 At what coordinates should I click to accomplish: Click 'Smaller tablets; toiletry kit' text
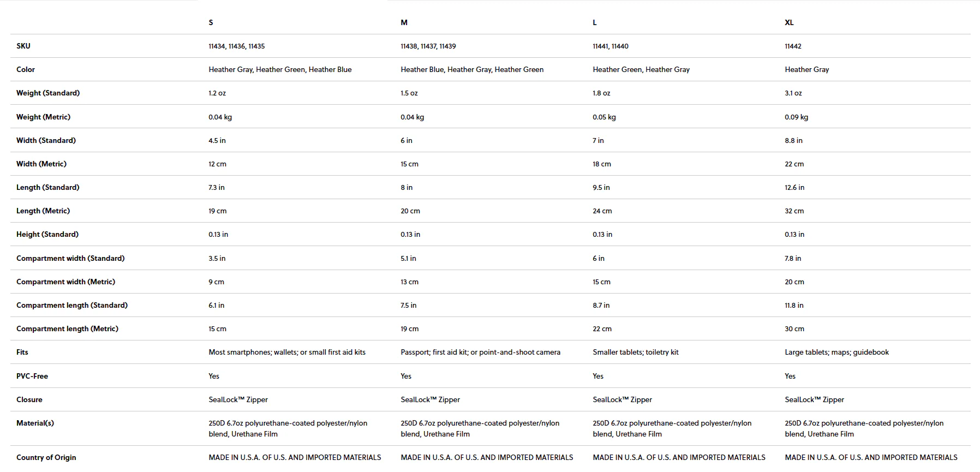(636, 352)
